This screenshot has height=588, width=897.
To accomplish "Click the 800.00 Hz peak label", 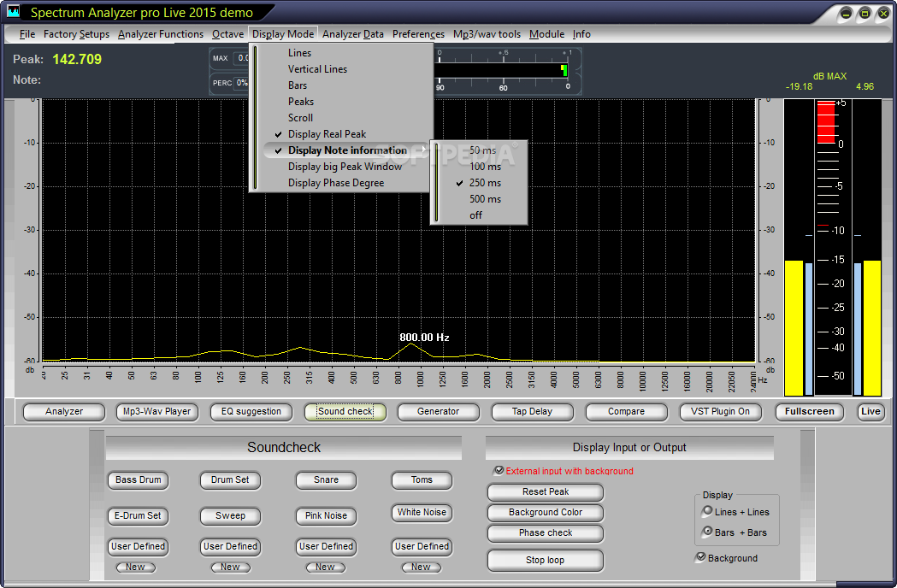I will pos(424,338).
